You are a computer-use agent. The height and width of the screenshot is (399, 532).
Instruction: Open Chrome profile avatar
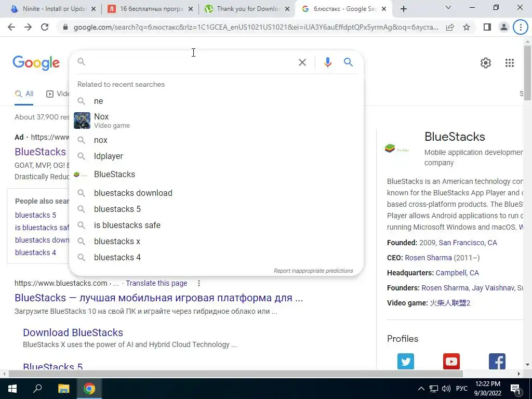coord(504,27)
